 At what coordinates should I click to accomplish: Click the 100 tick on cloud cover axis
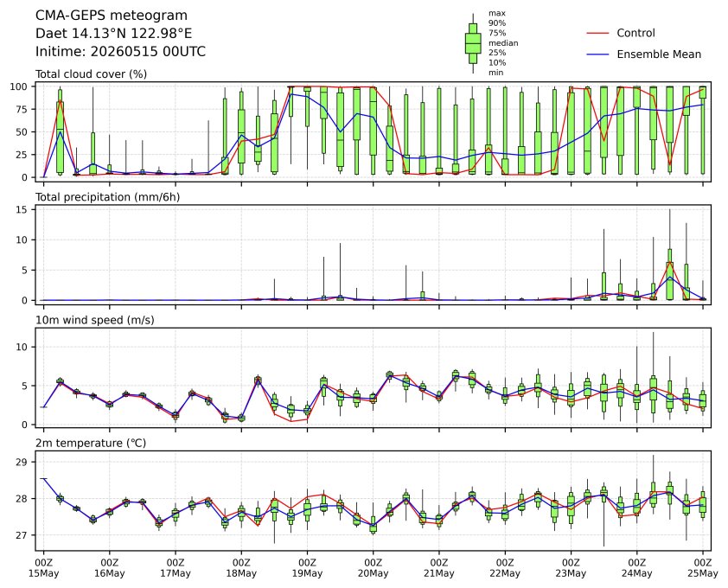tap(20, 86)
